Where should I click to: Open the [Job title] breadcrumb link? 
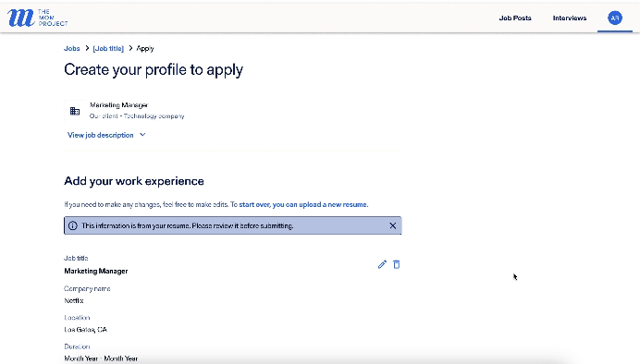coord(108,49)
